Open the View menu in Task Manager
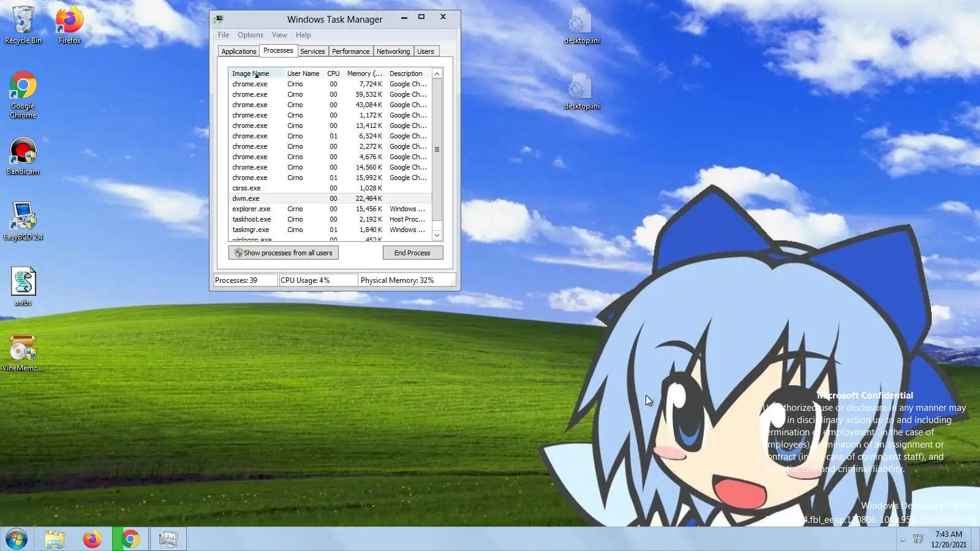Viewport: 980px width, 551px height. pos(279,35)
